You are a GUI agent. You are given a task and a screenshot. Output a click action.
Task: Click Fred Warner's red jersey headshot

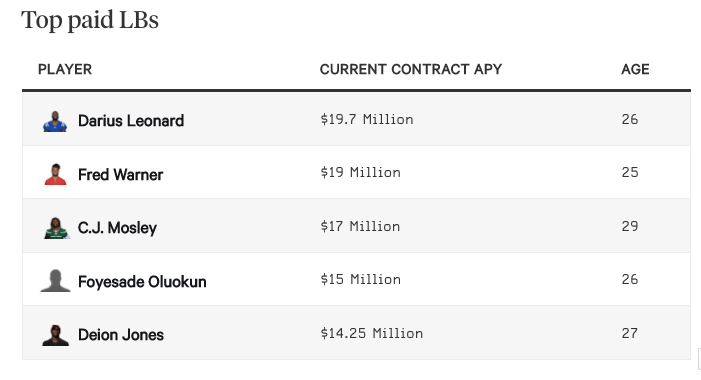pos(55,174)
